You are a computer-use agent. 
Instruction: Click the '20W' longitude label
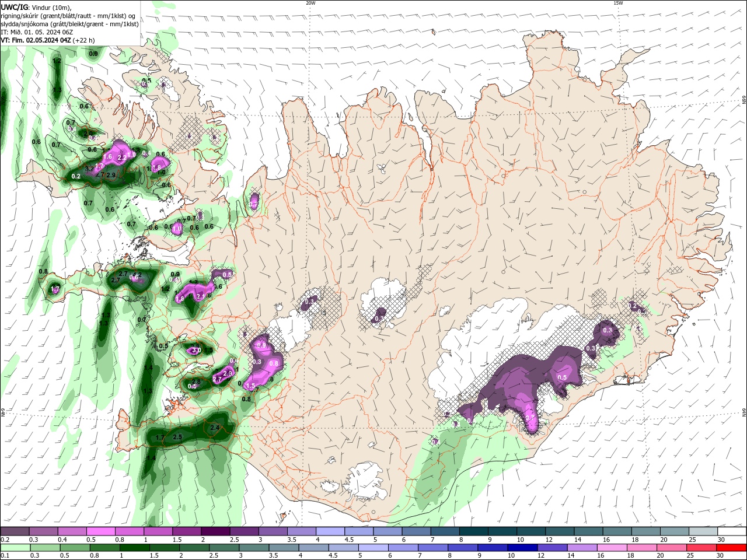(310, 3)
